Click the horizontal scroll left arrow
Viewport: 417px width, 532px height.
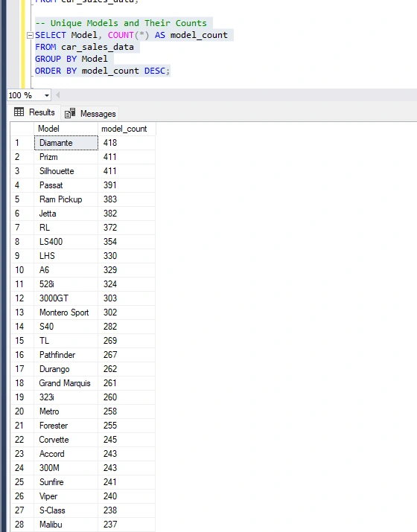pyautogui.click(x=58, y=95)
